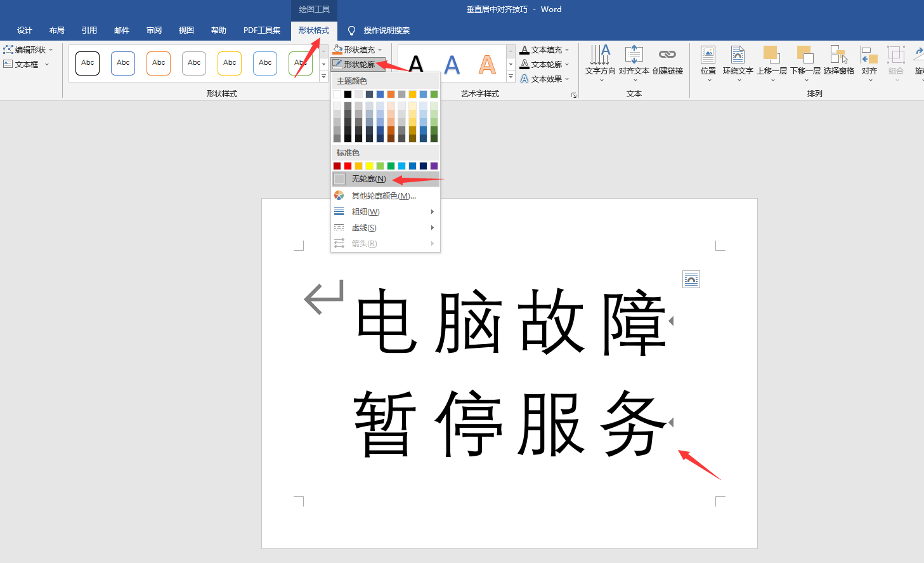
Task: Open the 帮助 (help) ribbon tab
Action: pos(219,30)
